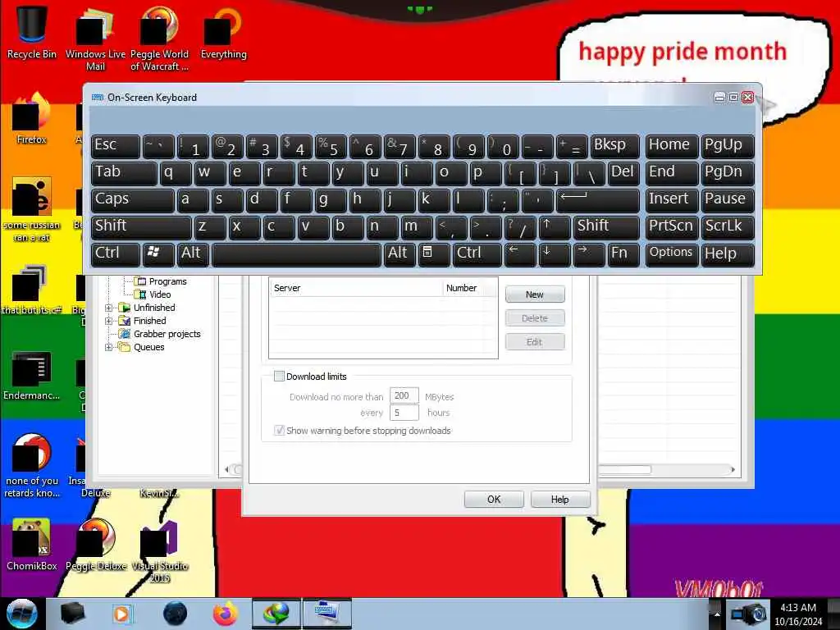The width and height of the screenshot is (840, 630).
Task: Click the OK button in dialog
Action: [x=493, y=500]
